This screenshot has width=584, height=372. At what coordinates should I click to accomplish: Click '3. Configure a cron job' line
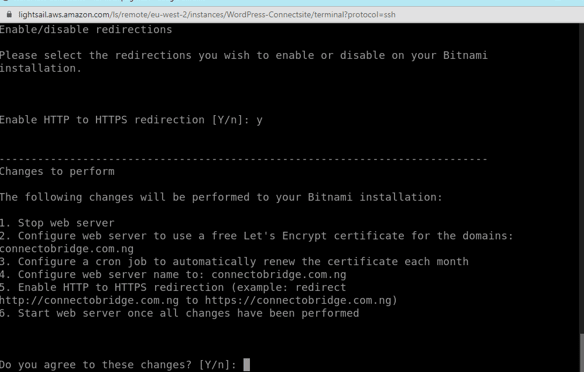234,261
